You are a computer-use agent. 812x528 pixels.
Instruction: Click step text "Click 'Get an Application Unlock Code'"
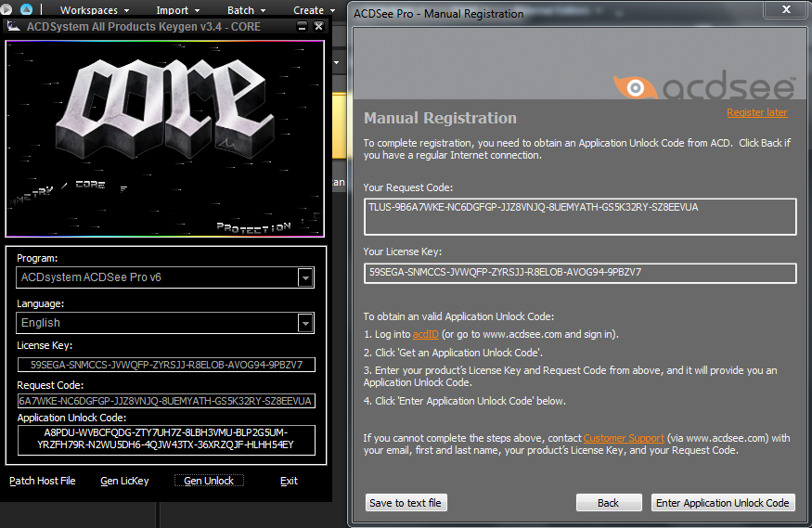(458, 353)
